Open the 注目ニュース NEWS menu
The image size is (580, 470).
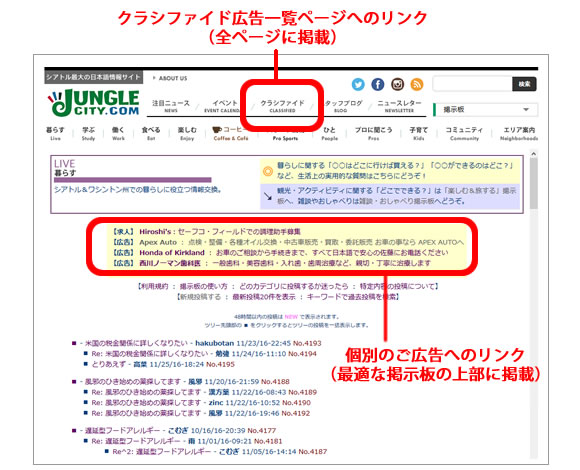point(171,106)
